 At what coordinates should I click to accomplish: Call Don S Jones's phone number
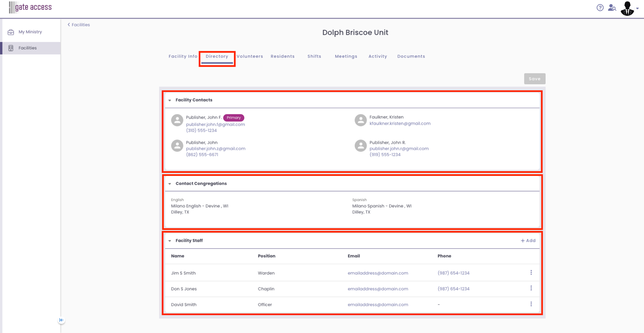click(x=454, y=289)
